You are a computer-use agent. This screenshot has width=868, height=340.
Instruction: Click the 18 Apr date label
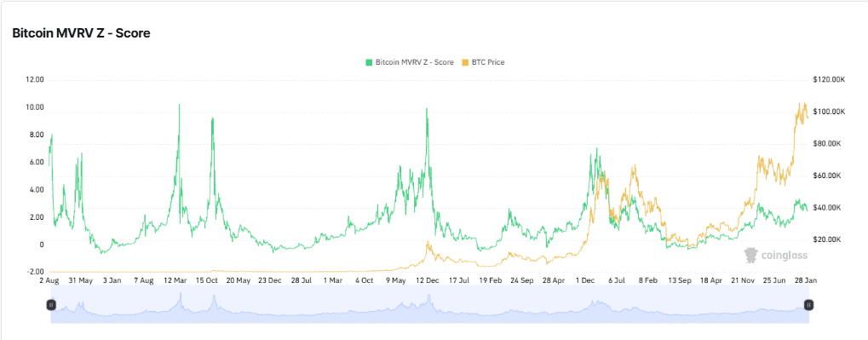[x=712, y=280]
